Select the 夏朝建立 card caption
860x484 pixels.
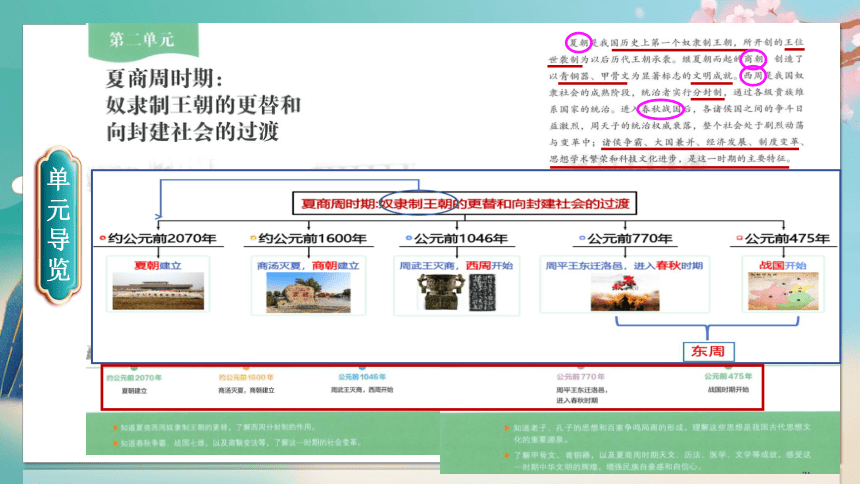click(x=158, y=266)
